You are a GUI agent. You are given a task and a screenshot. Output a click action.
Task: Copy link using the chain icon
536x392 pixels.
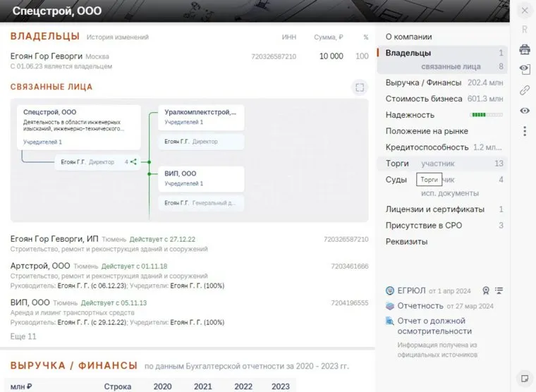524,90
